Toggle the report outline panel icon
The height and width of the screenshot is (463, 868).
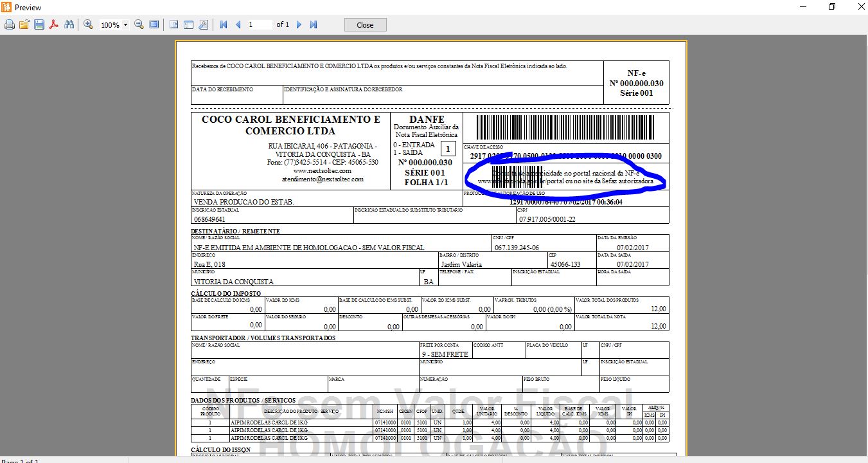pos(173,25)
